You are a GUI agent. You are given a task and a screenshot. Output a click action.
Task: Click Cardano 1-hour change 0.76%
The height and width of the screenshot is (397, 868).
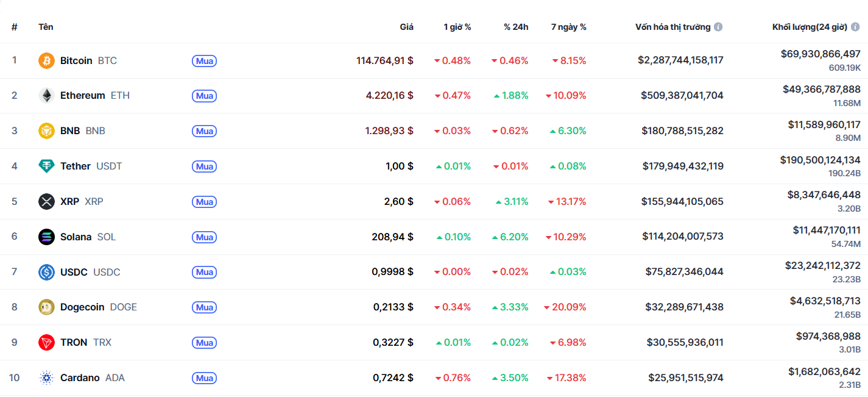[x=453, y=378]
